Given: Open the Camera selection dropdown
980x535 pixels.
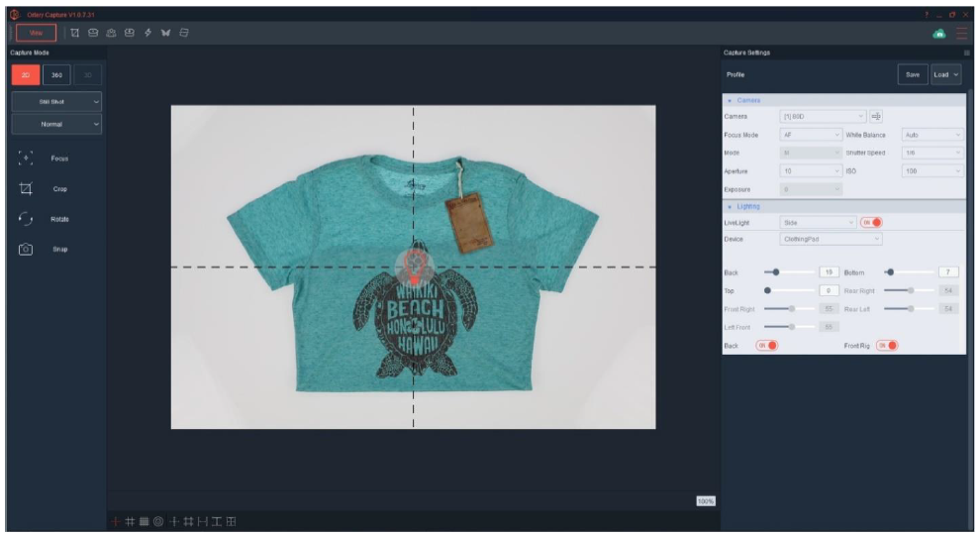Looking at the screenshot, I should [823, 116].
